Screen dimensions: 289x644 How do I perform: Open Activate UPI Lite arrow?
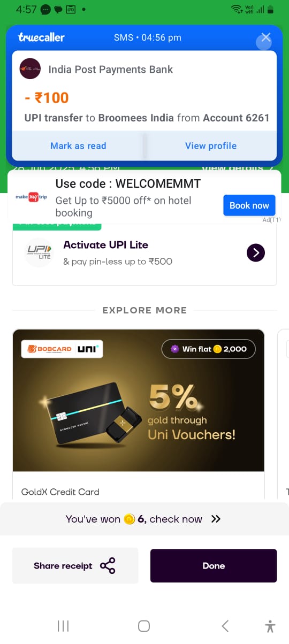[x=256, y=252]
